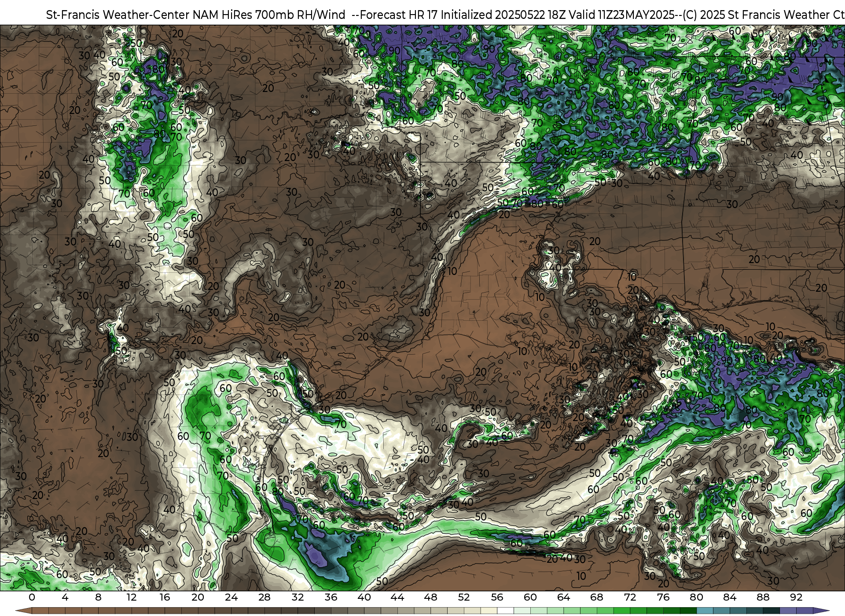This screenshot has height=616, width=845.
Task: Click the colorbar tick label '72'
Action: coord(630,597)
